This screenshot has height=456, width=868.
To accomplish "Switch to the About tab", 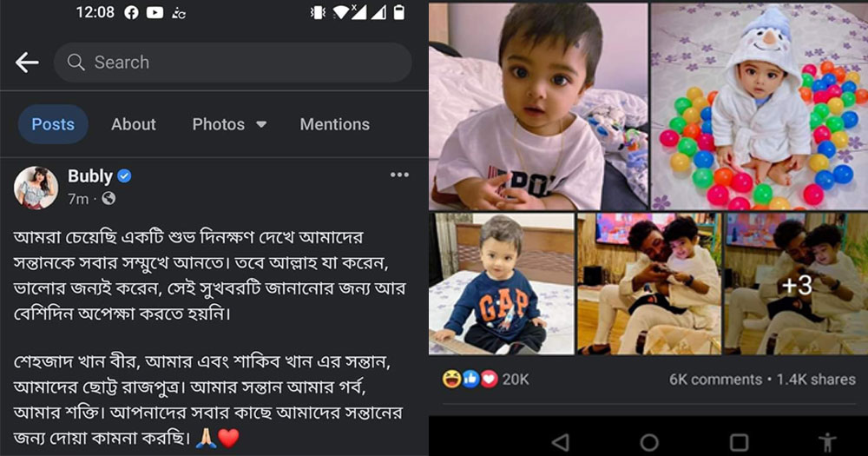I will coord(134,124).
